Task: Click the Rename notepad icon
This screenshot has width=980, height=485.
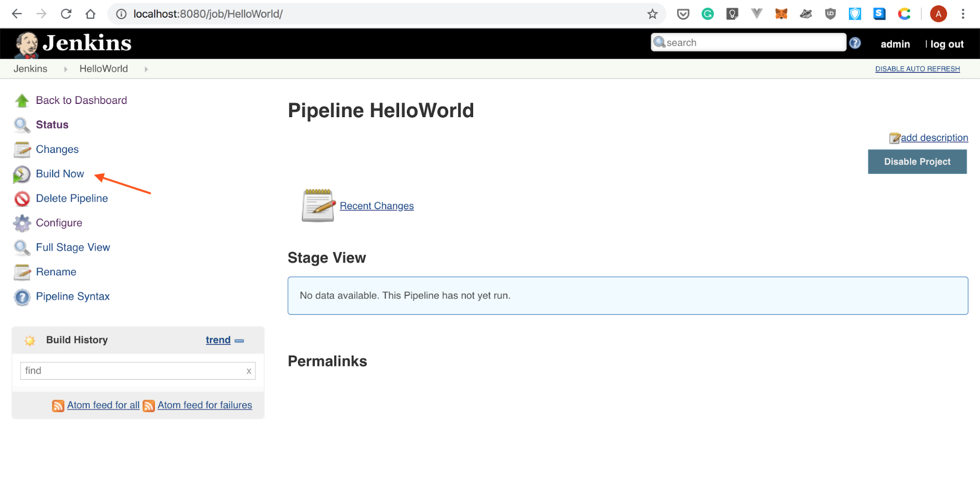Action: pos(22,272)
